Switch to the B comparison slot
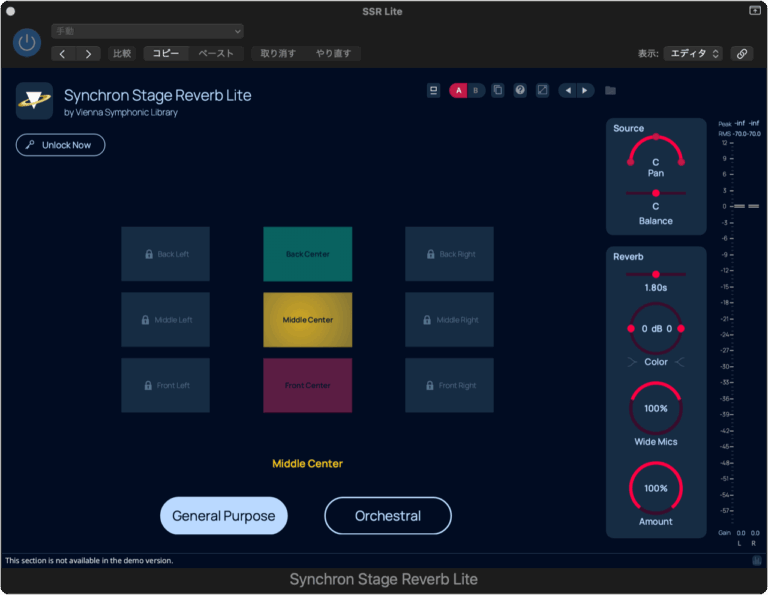Viewport: 768px width, 595px height. pyautogui.click(x=476, y=90)
